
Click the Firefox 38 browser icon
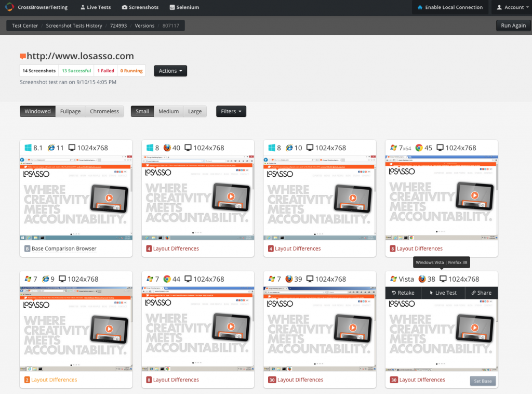point(422,279)
